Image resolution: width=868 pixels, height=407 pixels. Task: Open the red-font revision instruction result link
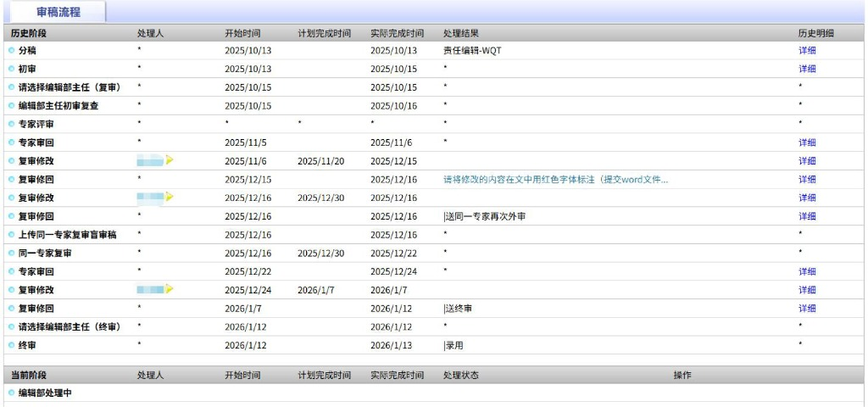(555, 179)
